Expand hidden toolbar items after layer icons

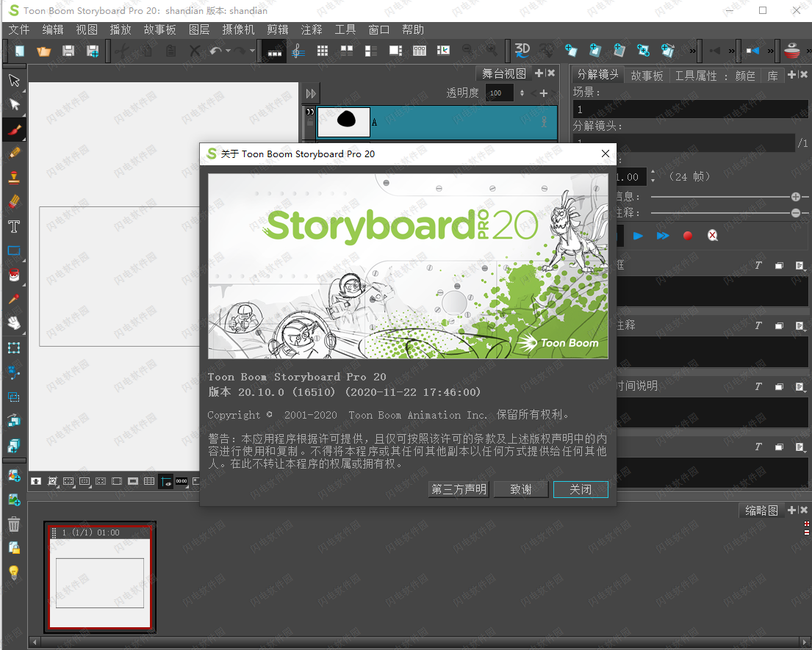tap(692, 51)
